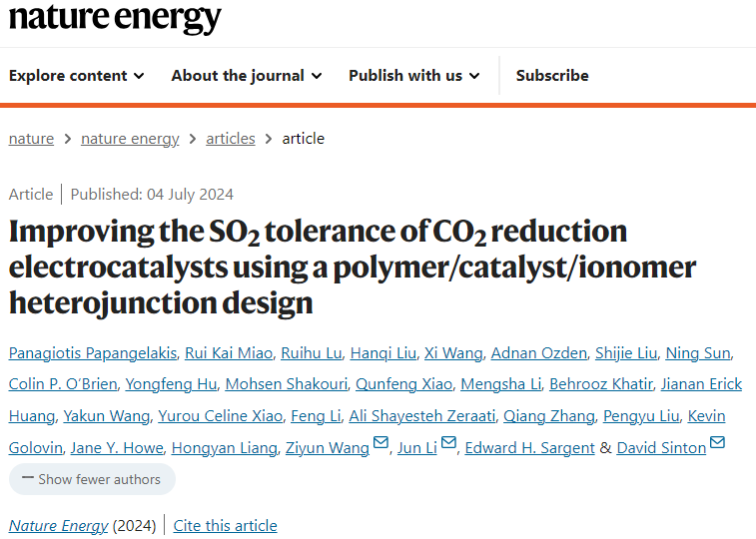Open the About the journal menu
Viewport: 756px width, 539px height.
pyautogui.click(x=247, y=76)
